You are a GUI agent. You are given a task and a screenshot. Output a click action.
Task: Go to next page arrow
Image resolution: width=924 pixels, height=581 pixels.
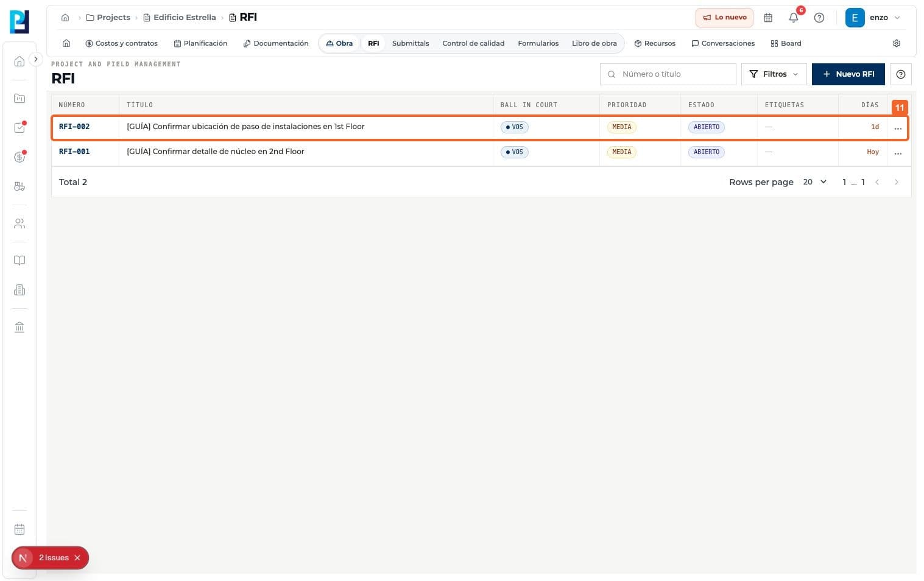coord(896,182)
